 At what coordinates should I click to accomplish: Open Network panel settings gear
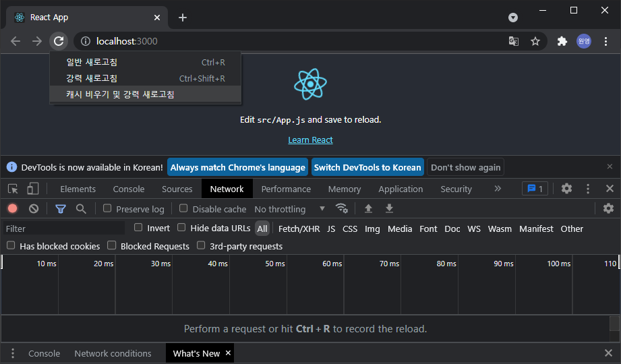[608, 208]
